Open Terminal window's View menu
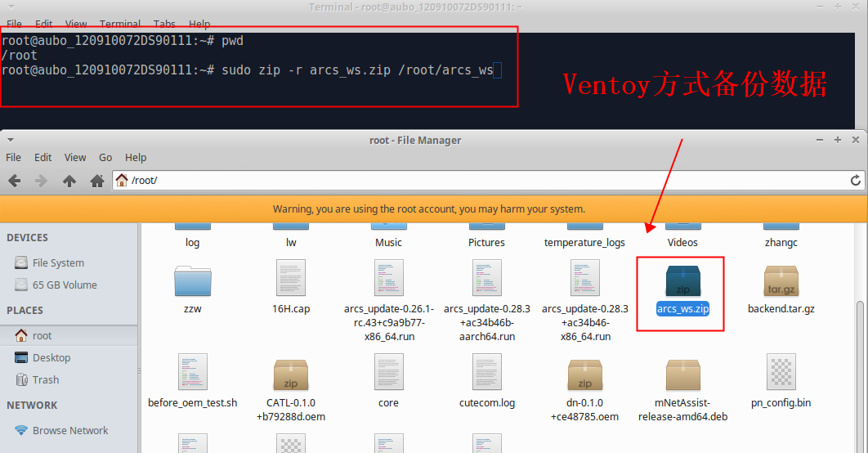Image resolution: width=868 pixels, height=453 pixels. pyautogui.click(x=76, y=24)
